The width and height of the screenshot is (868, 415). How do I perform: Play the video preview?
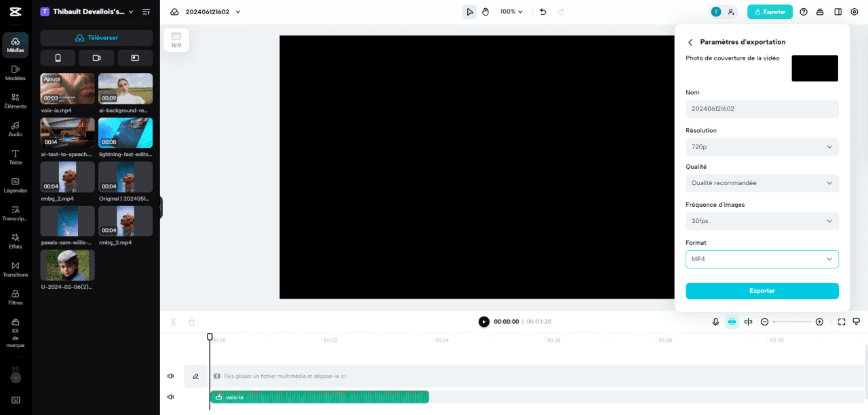pos(484,321)
